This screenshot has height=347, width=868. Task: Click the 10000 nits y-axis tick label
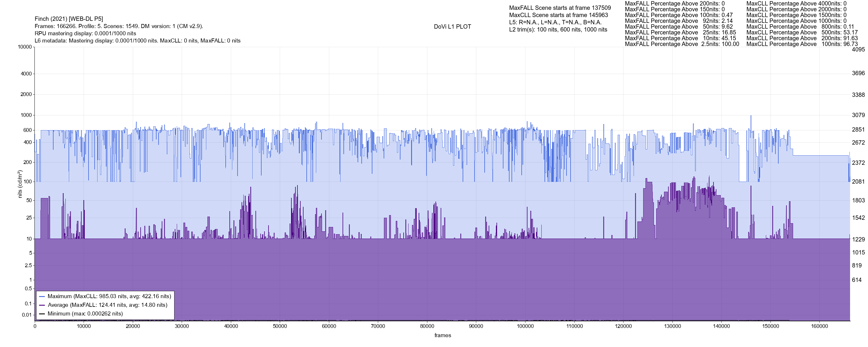point(25,47)
